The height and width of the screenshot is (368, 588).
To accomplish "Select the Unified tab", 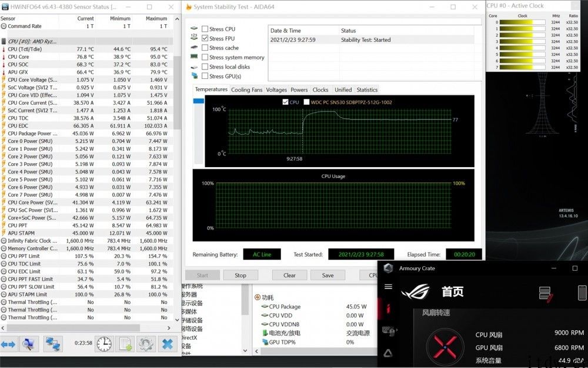I will click(343, 89).
